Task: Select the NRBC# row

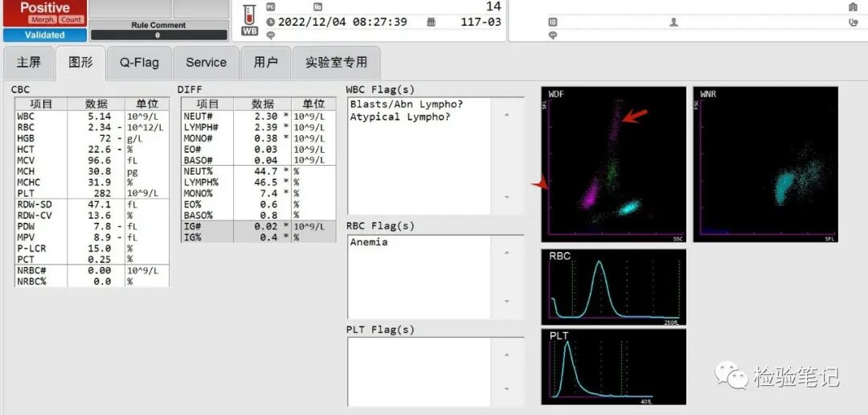Action: pos(92,270)
